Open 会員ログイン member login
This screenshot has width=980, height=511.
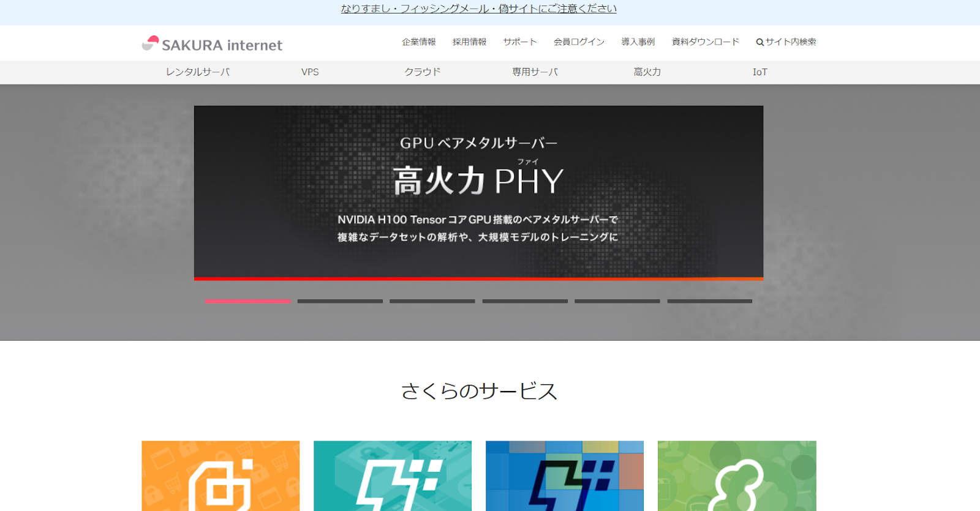[x=579, y=42]
